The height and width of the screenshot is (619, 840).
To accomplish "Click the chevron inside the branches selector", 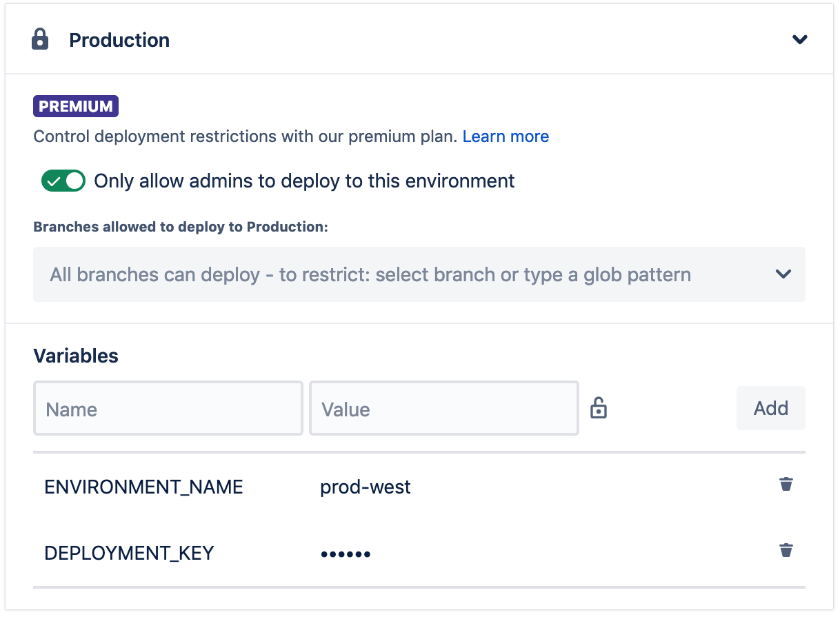I will click(x=783, y=274).
